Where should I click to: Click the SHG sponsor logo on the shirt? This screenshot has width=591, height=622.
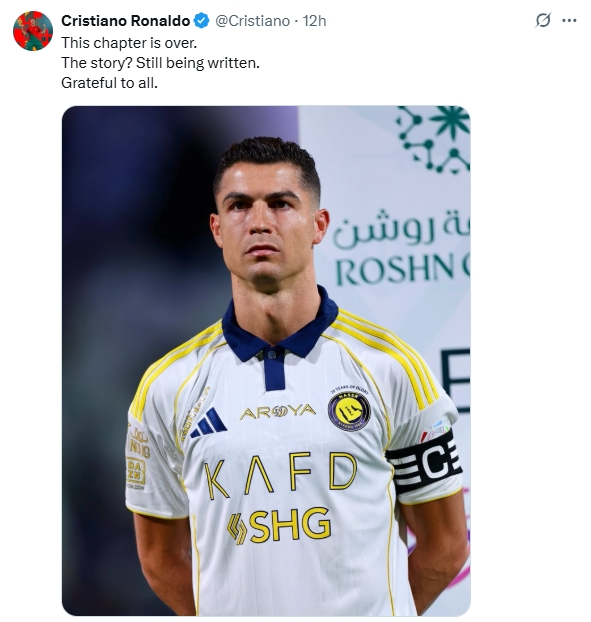[278, 526]
